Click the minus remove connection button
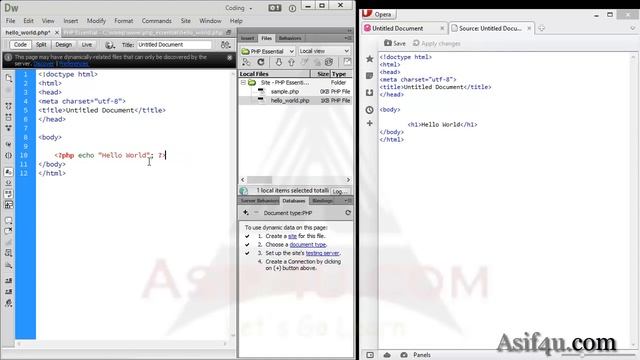This screenshot has height=360, width=640. 256,213
